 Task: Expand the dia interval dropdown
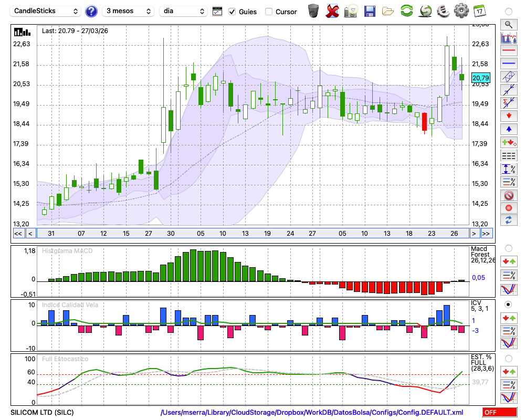tap(183, 11)
